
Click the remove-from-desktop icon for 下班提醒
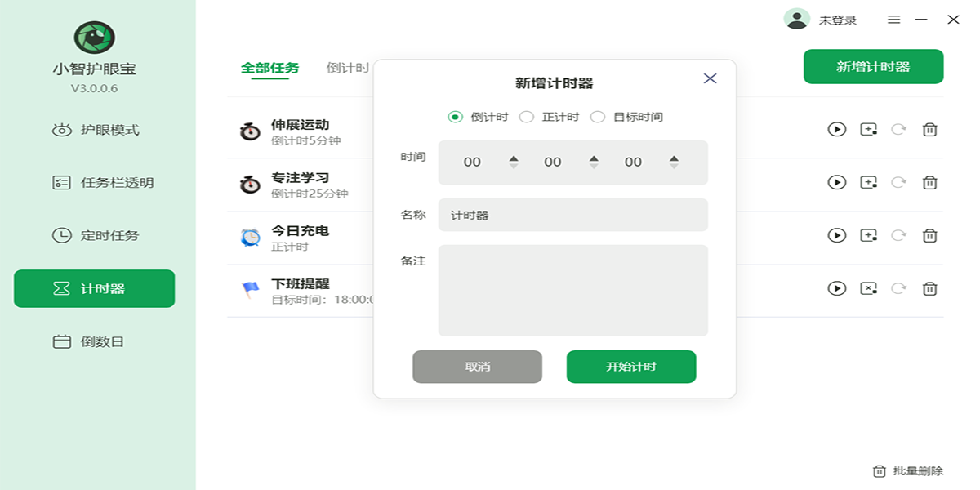pos(869,288)
